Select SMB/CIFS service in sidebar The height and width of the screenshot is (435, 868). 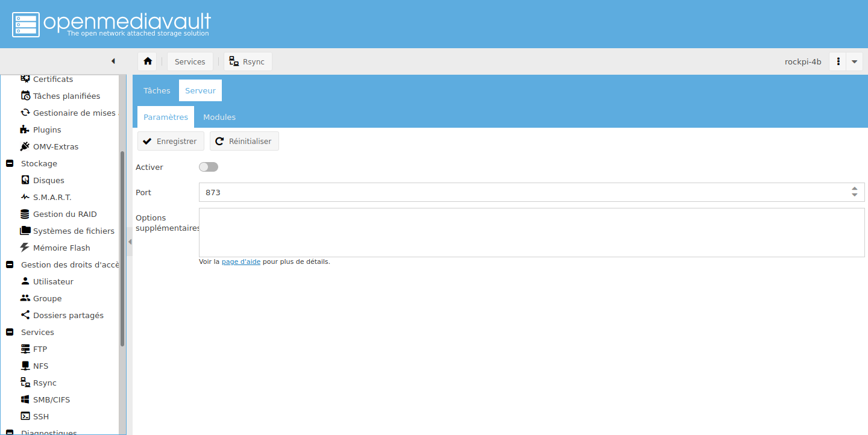coord(51,399)
